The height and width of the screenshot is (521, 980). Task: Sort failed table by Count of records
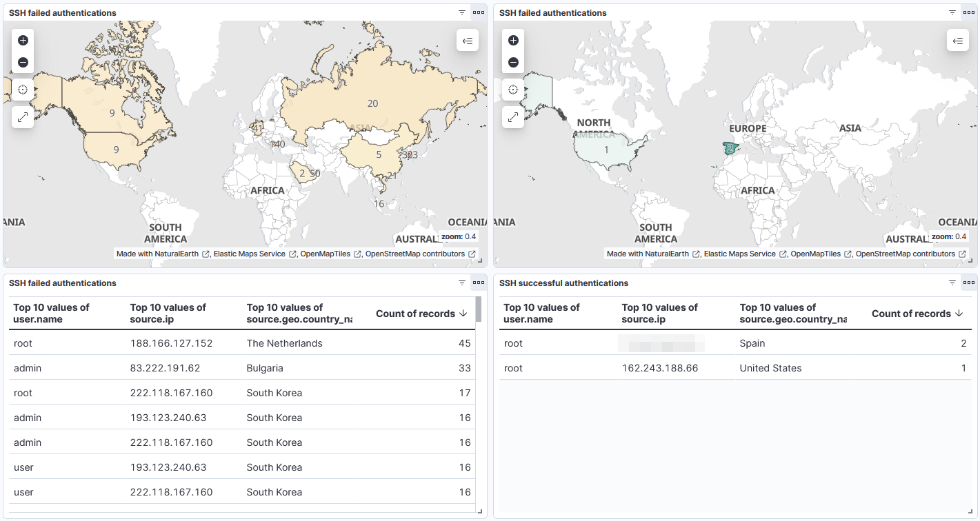click(421, 314)
